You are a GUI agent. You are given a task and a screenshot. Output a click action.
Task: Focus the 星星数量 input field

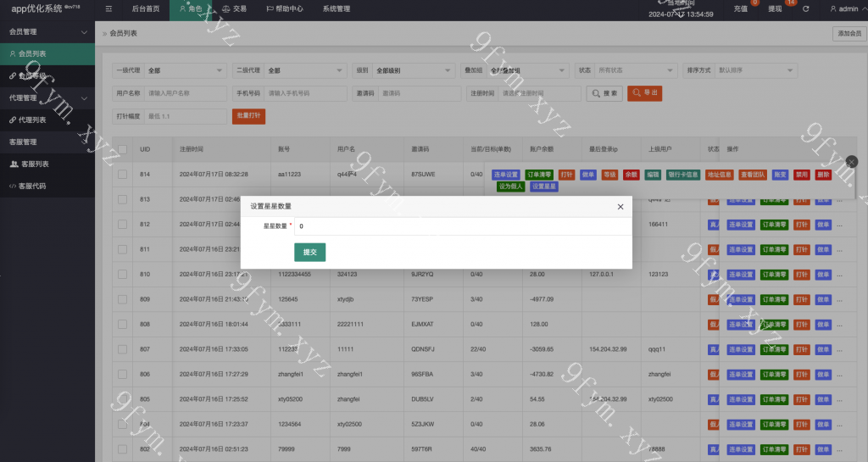coord(463,225)
